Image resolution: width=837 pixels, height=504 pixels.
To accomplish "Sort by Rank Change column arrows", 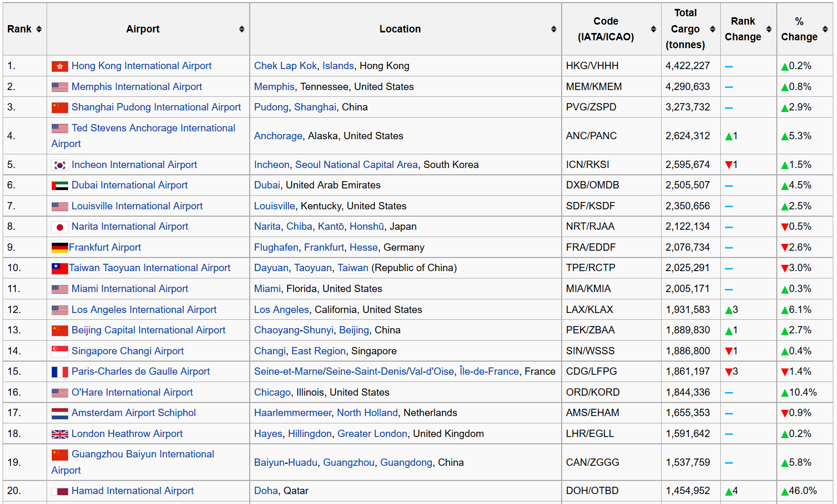I will [769, 29].
